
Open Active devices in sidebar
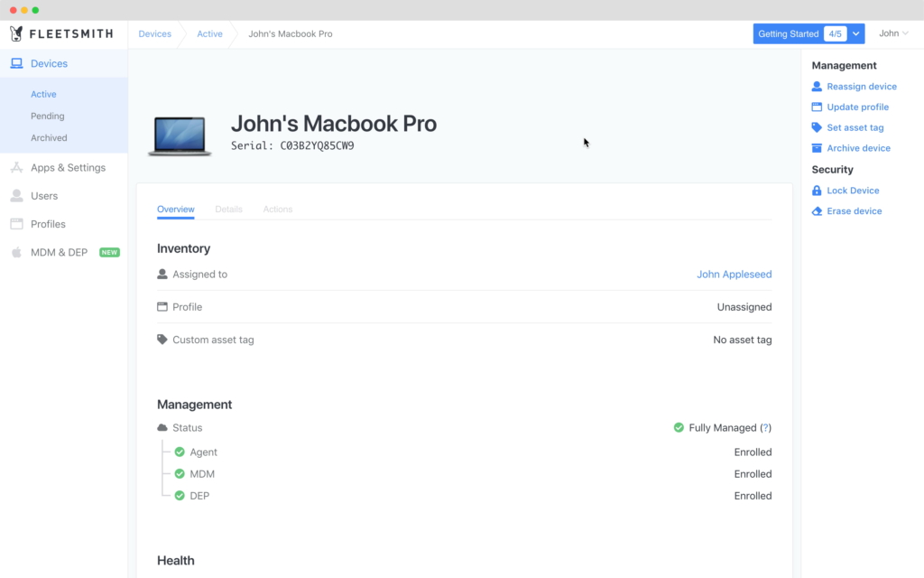point(43,94)
